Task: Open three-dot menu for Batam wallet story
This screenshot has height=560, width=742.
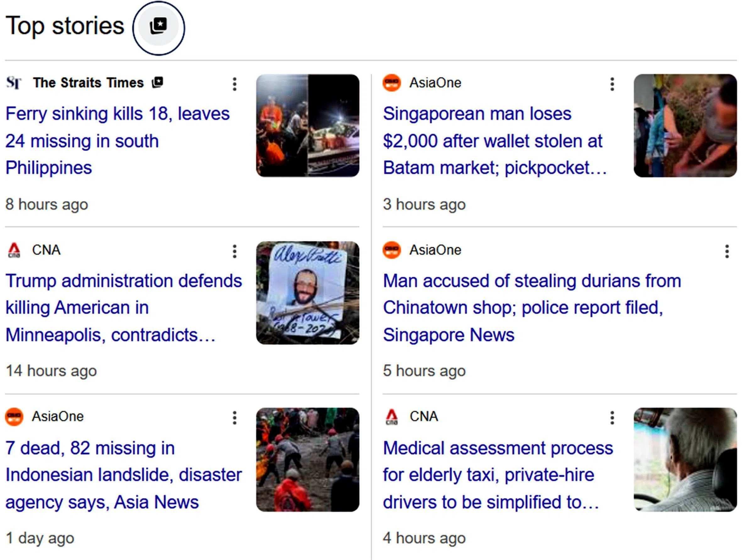Action: [612, 84]
